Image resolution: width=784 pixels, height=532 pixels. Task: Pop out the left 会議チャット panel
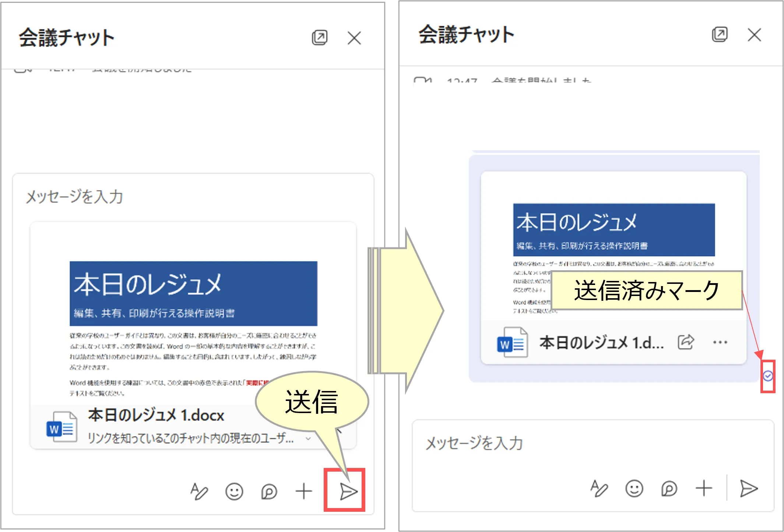tap(319, 38)
